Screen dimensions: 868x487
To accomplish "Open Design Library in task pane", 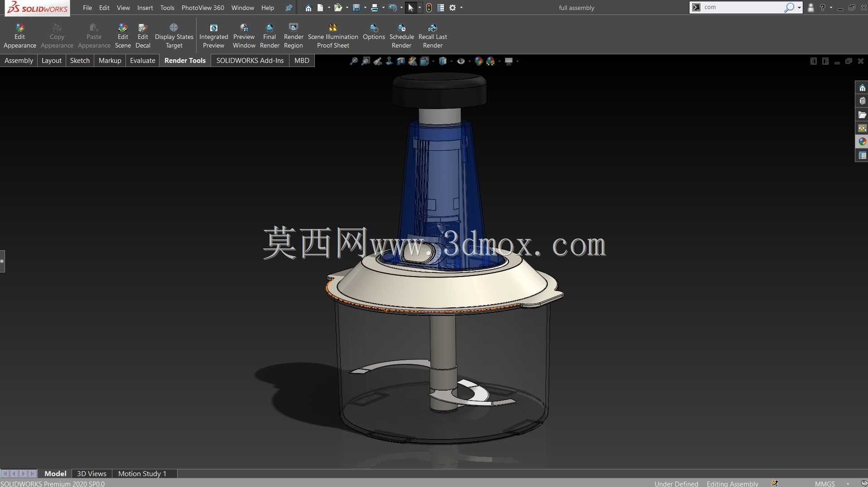I will [x=862, y=101].
